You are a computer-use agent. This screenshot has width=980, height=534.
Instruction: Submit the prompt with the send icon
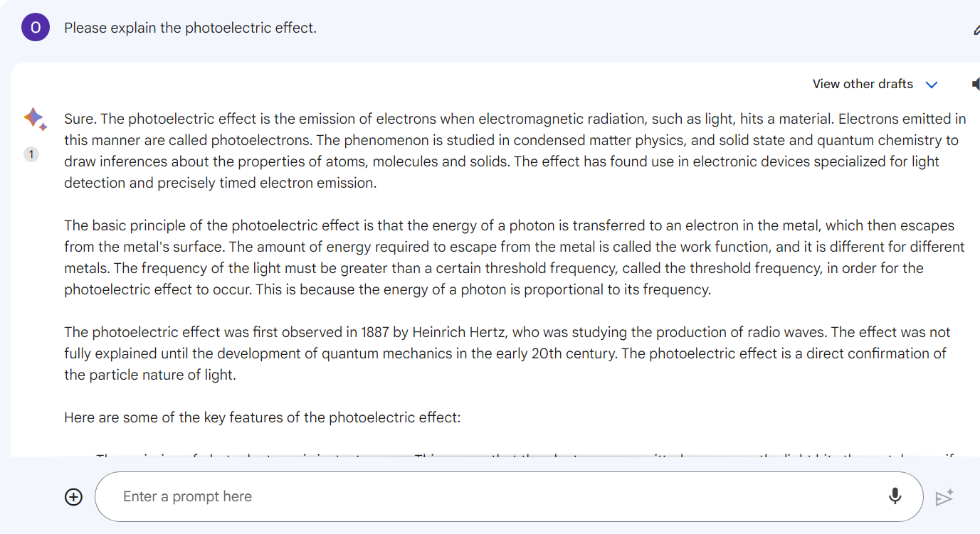pos(944,497)
